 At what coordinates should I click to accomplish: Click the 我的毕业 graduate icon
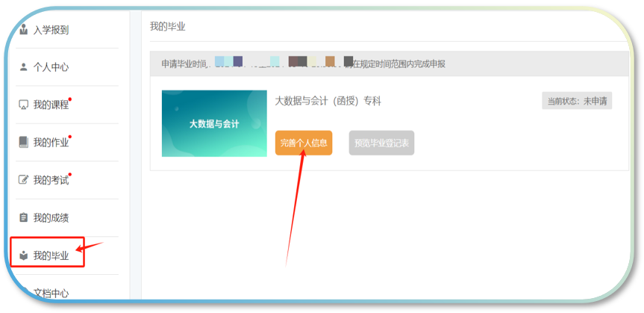click(x=23, y=256)
